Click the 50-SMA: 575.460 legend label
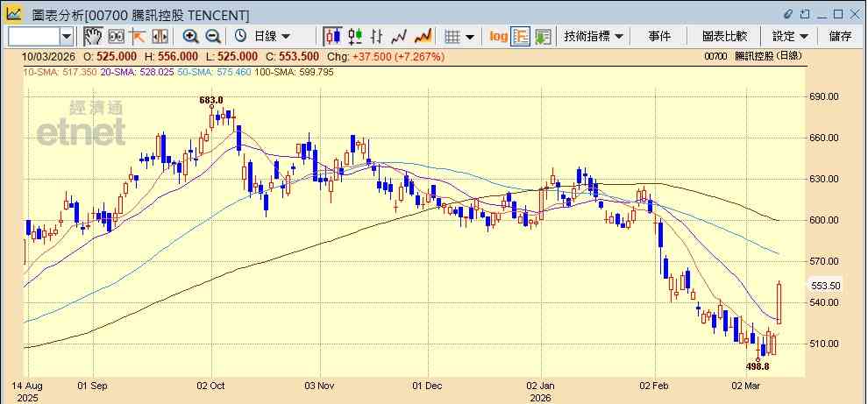The width and height of the screenshot is (868, 404). [214, 72]
